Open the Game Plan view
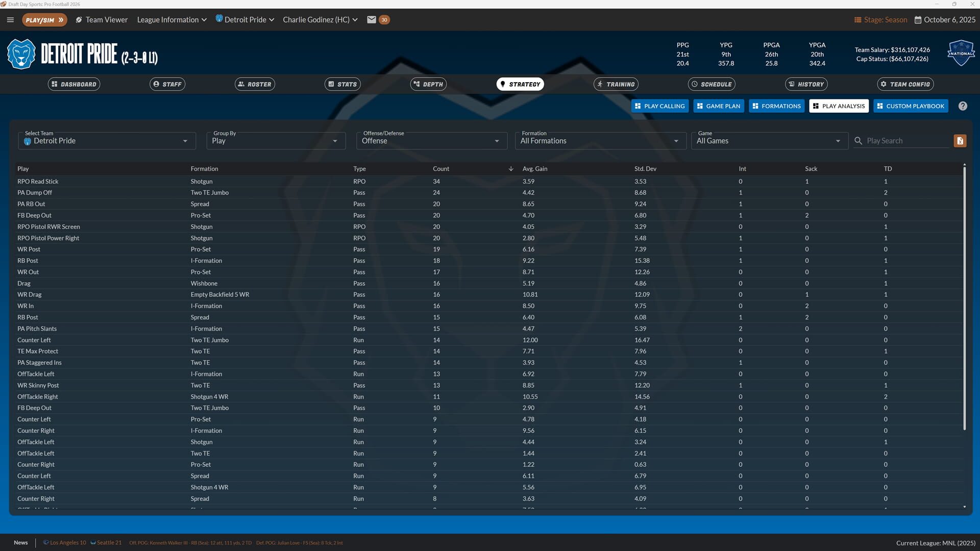This screenshot has height=551, width=980. [x=718, y=106]
